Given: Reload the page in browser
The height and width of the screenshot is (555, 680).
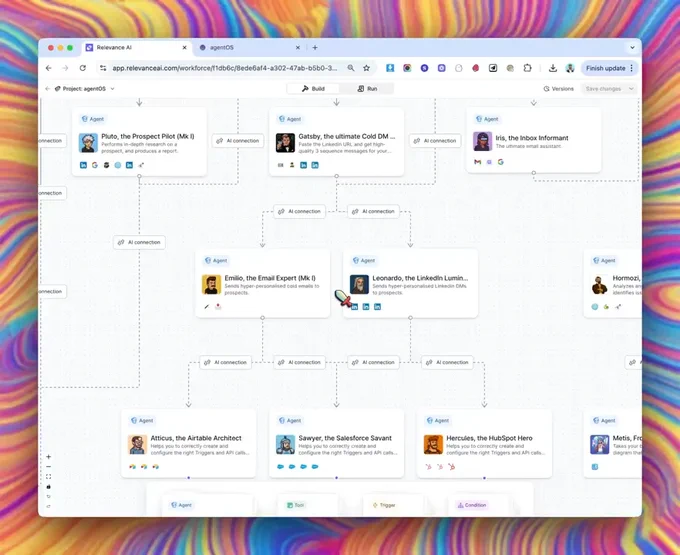Looking at the screenshot, I should tap(83, 68).
